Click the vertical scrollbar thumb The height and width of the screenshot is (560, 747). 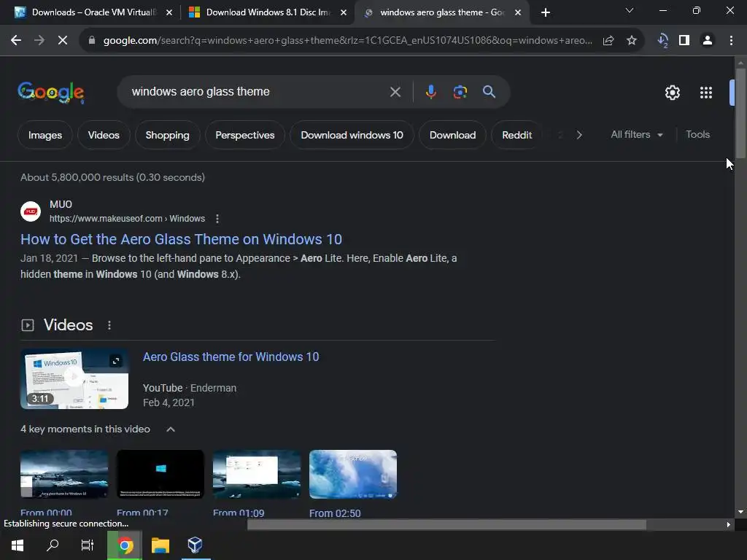click(740, 113)
